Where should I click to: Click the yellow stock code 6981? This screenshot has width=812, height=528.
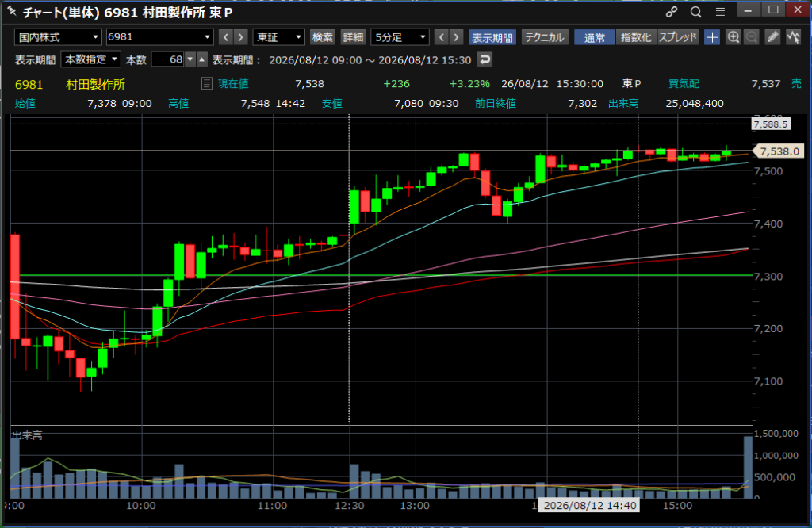29,84
